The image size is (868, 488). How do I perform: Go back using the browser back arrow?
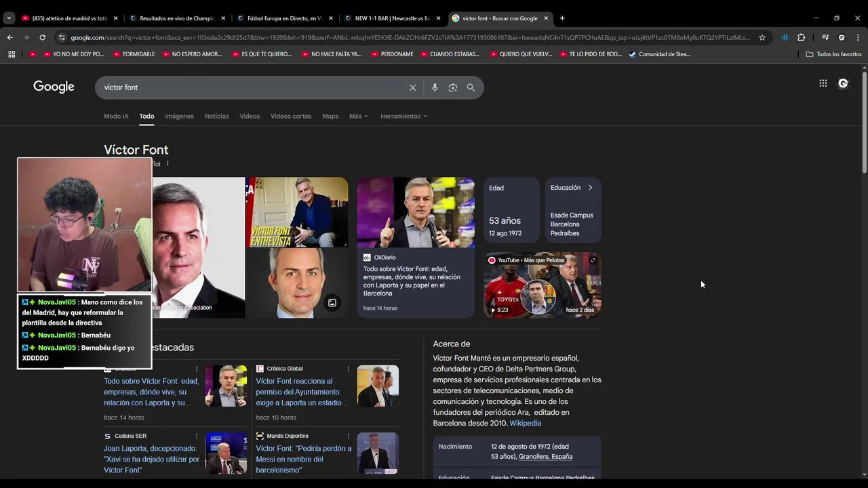pyautogui.click(x=10, y=37)
